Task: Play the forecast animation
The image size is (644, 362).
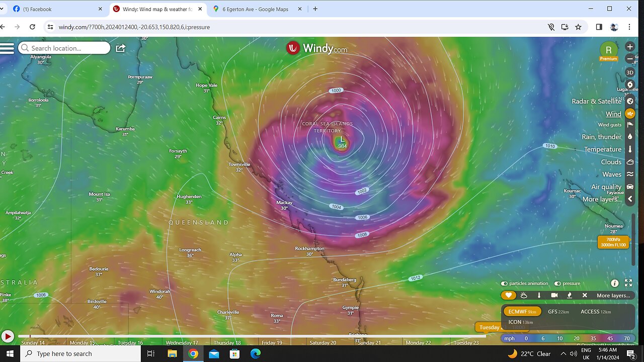Action: tap(7, 336)
